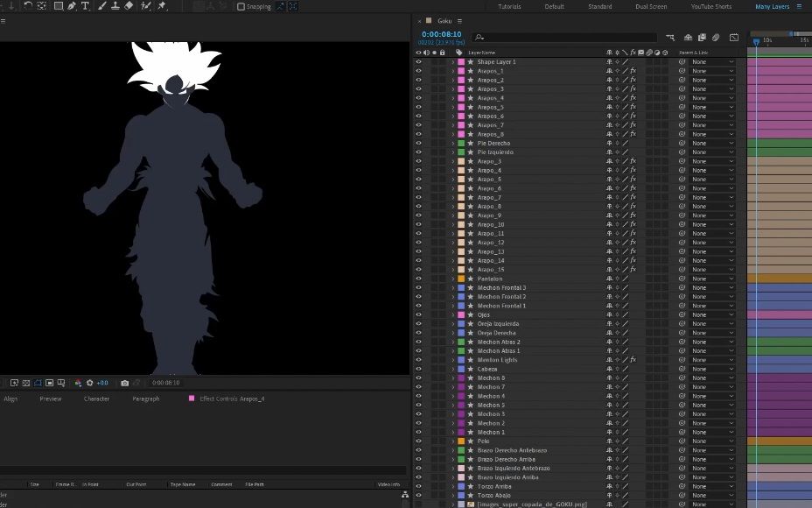The image size is (812, 508).
Task: Hide the Pantalon layer
Action: pos(418,279)
